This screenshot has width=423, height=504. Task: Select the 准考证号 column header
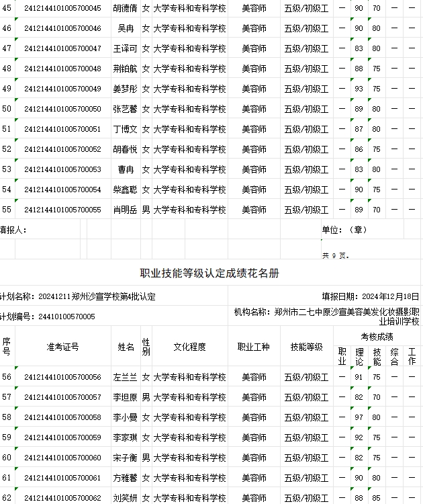62,347
